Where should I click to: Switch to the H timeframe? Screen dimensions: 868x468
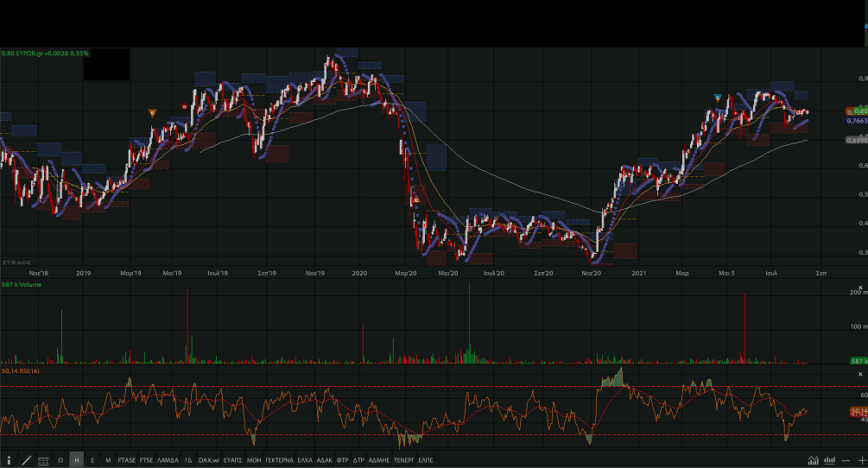(x=76, y=460)
